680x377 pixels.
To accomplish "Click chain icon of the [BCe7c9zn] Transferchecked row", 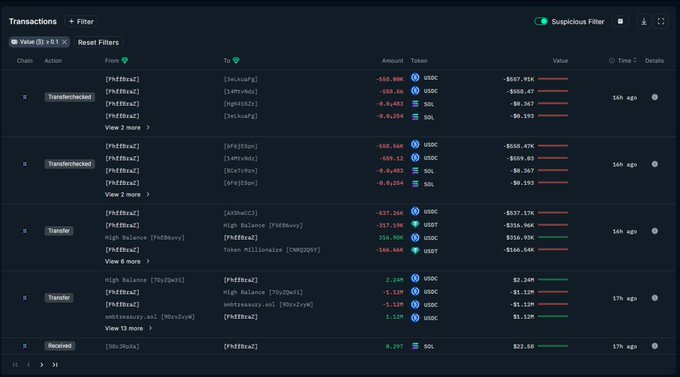I will (25, 164).
